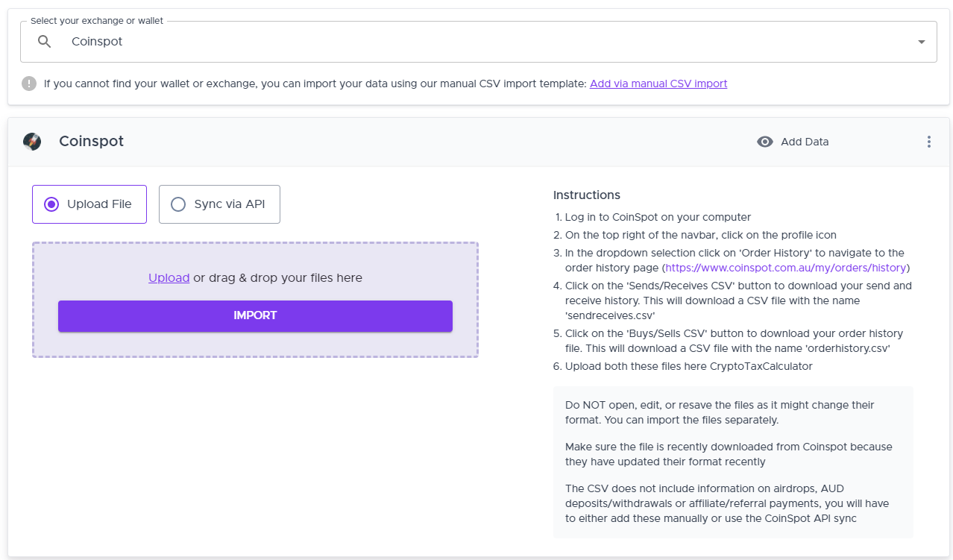Screen dimensions: 953x560
Task: Open the three-dot options menu
Action: click(x=928, y=141)
